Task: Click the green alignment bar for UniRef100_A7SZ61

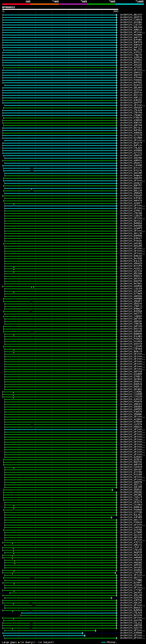Action: 60,67
